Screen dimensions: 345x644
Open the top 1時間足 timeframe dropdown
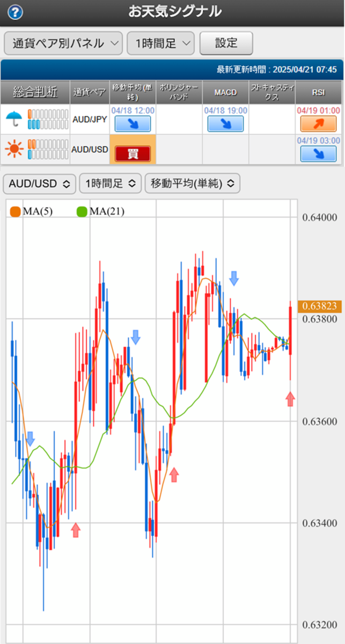(x=160, y=43)
